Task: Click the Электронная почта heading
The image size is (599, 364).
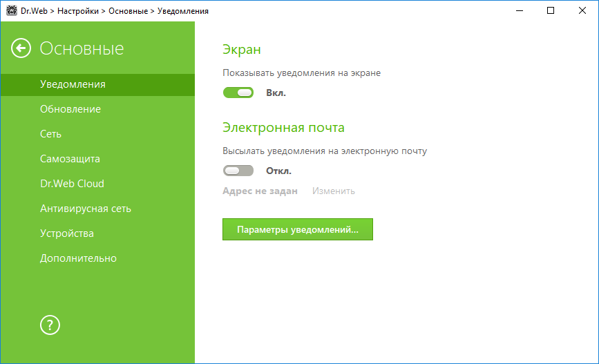Action: 283,127
